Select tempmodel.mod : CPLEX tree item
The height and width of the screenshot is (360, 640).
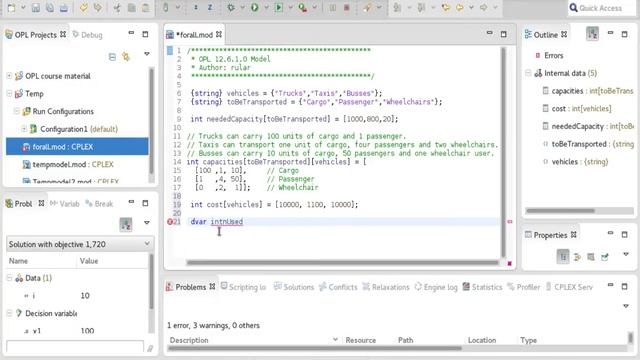pos(68,164)
